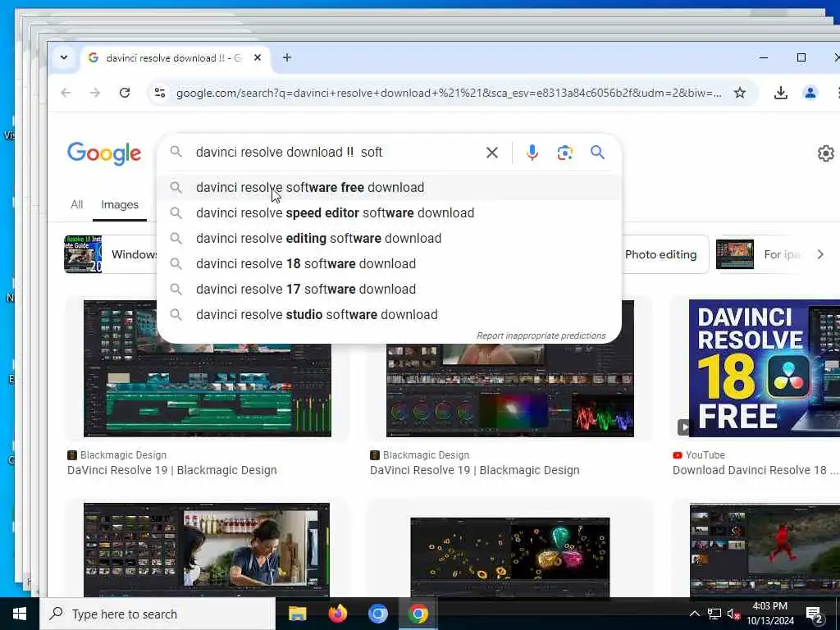Open site information icon in address bar
Viewport: 840px width, 630px height.
(x=160, y=93)
